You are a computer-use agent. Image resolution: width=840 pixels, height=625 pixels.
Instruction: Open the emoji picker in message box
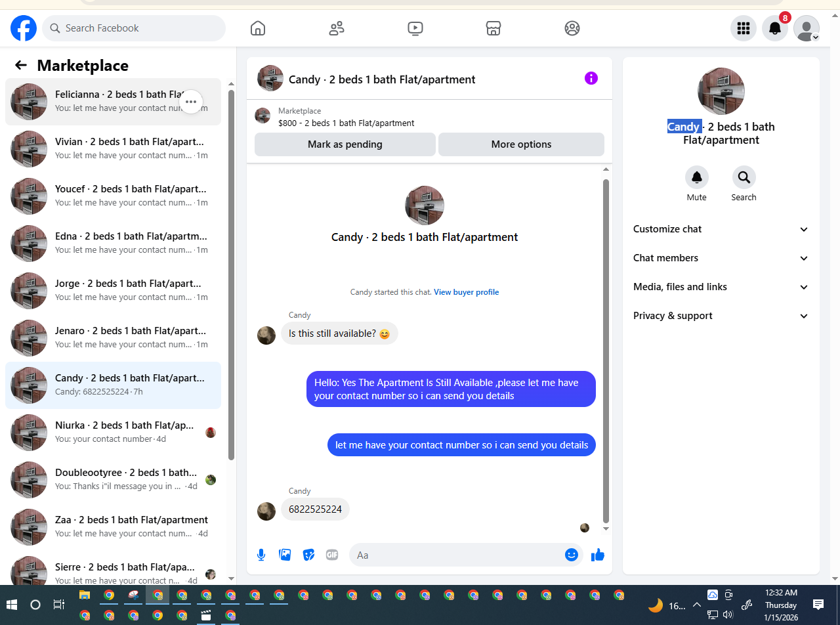(572, 555)
